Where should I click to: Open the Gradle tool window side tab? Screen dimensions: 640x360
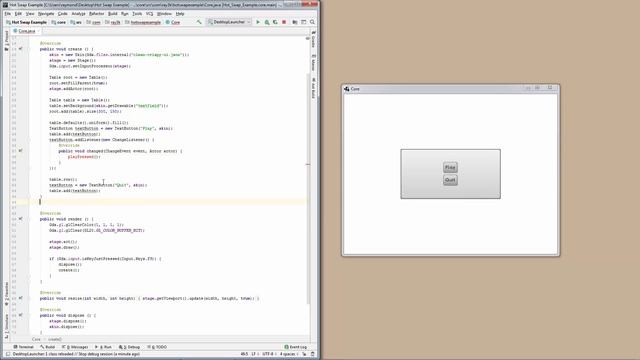coord(313,39)
